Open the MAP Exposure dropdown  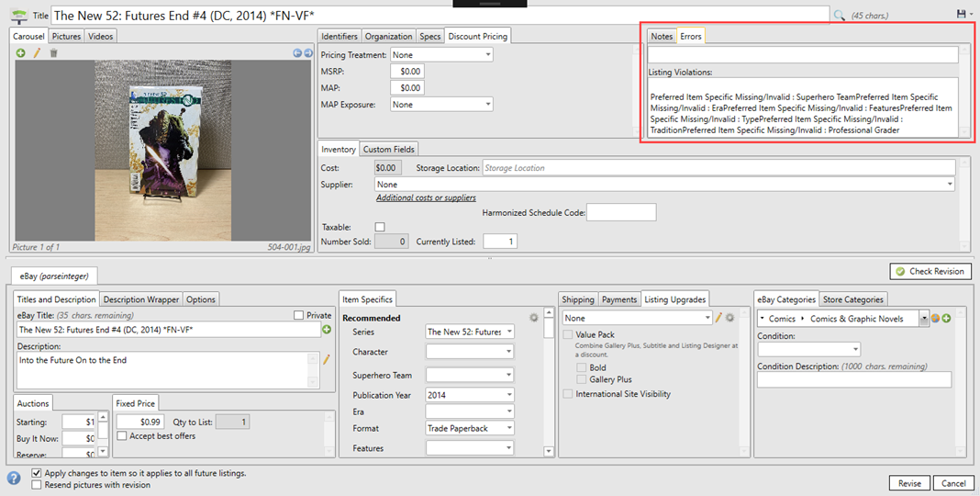(x=441, y=105)
